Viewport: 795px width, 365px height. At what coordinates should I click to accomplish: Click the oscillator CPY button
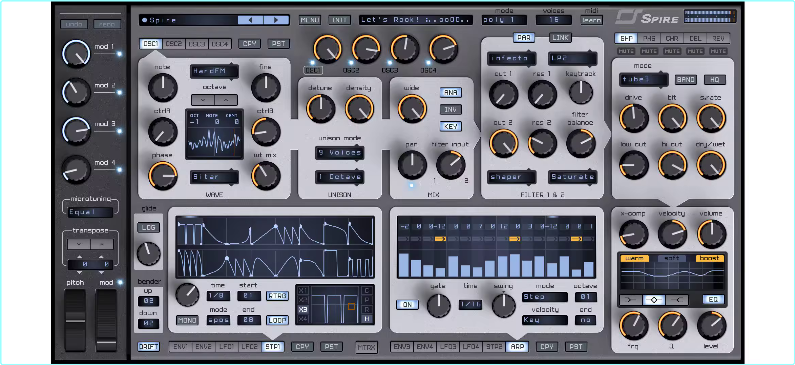pos(249,44)
